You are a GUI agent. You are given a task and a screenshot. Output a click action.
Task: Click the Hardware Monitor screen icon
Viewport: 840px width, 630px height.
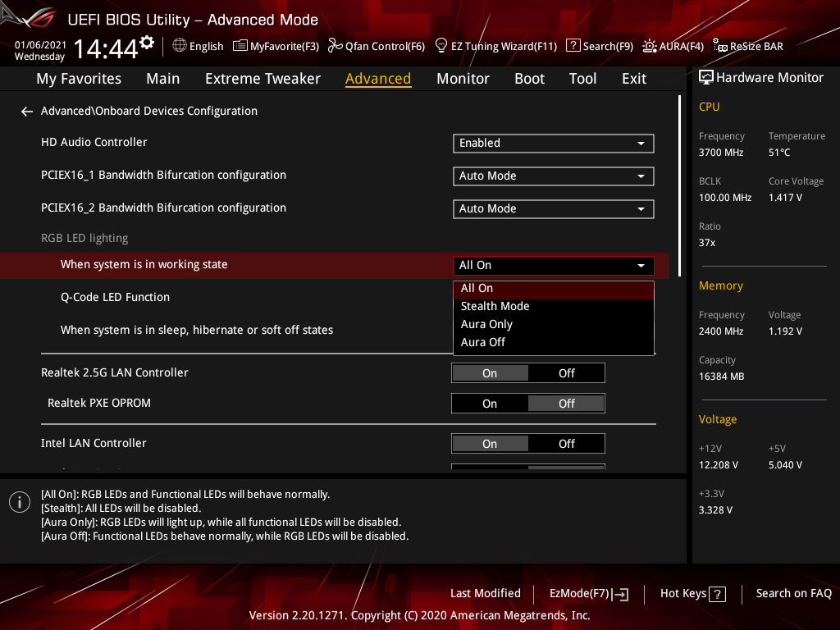706,78
